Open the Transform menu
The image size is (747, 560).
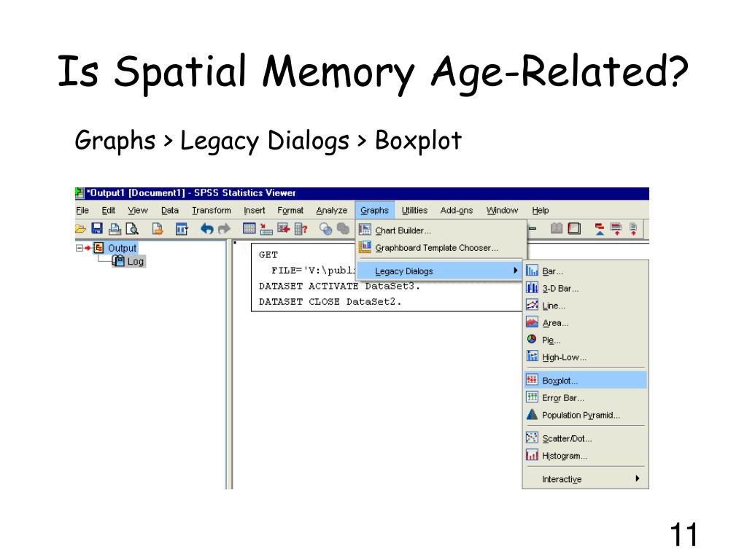tap(211, 210)
